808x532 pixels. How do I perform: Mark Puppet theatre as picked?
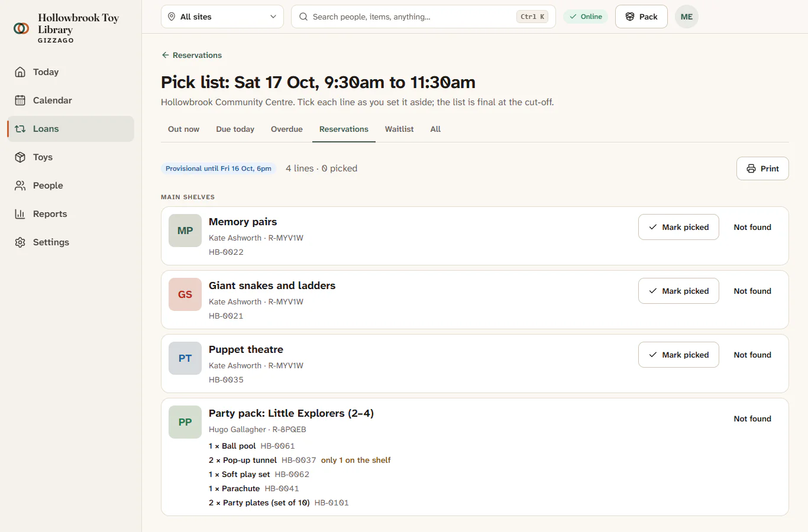(678, 355)
